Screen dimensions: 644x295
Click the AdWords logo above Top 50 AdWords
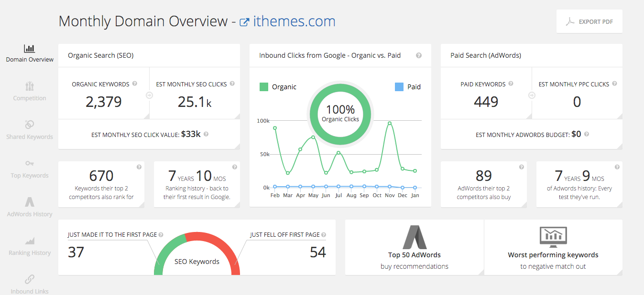pos(415,237)
